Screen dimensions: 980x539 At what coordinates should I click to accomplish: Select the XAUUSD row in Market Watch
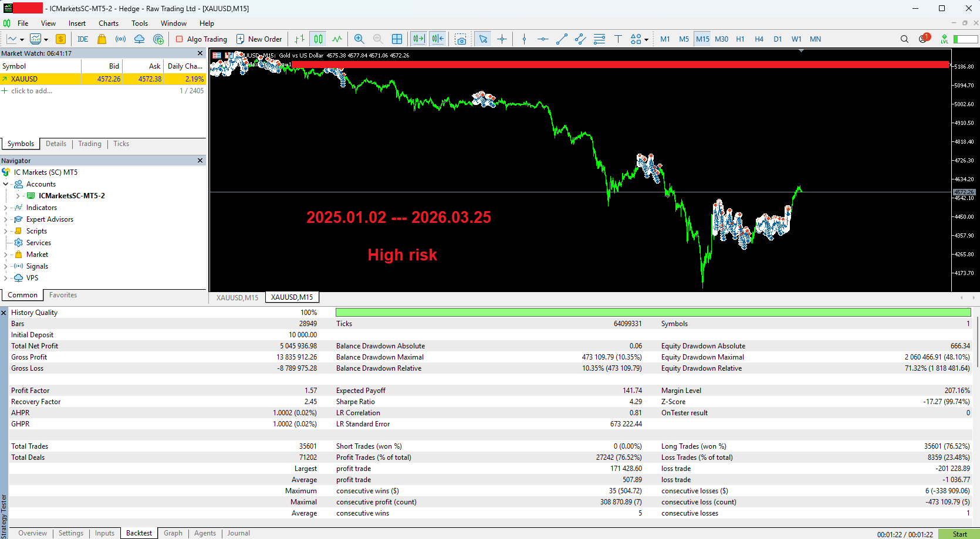[103, 79]
